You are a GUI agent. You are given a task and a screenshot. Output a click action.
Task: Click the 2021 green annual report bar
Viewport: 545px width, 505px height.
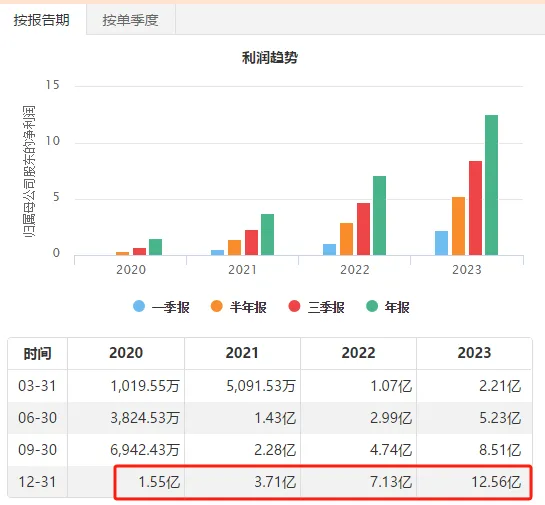[267, 235]
